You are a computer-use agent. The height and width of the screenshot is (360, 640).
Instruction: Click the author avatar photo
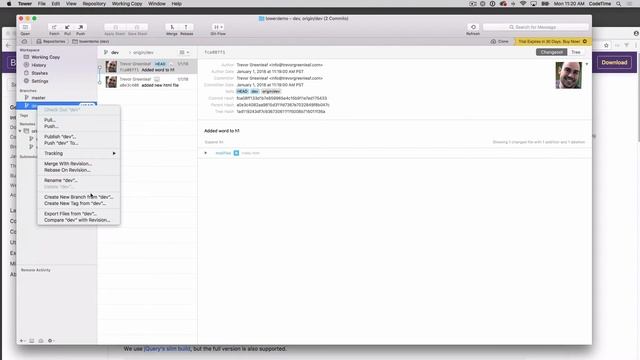click(568, 76)
